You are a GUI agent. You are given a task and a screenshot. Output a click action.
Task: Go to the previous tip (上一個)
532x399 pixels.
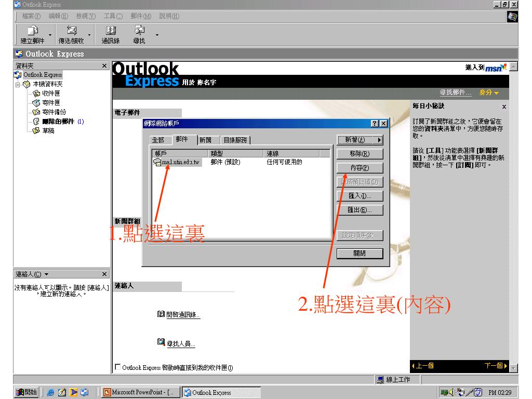click(423, 366)
